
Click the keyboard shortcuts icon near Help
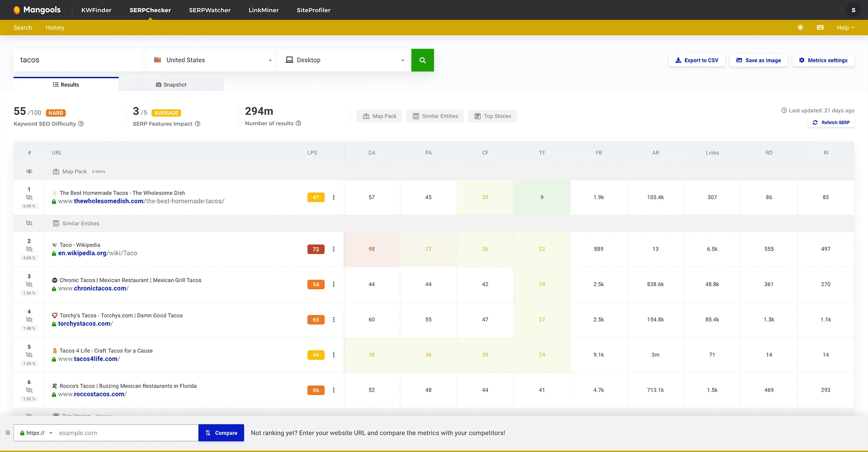click(x=820, y=28)
